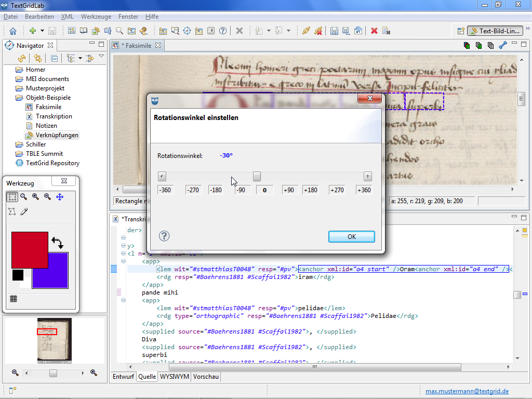Click the chain link icon in toolbar

click(306, 31)
